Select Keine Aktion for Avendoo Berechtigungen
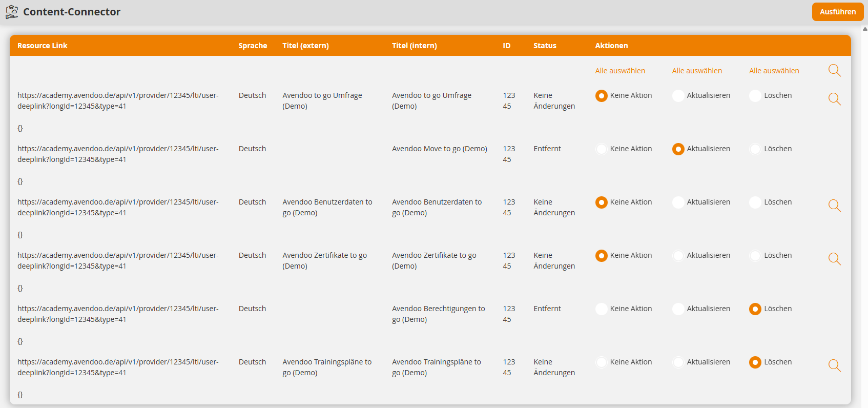This screenshot has height=408, width=868. pyautogui.click(x=601, y=309)
